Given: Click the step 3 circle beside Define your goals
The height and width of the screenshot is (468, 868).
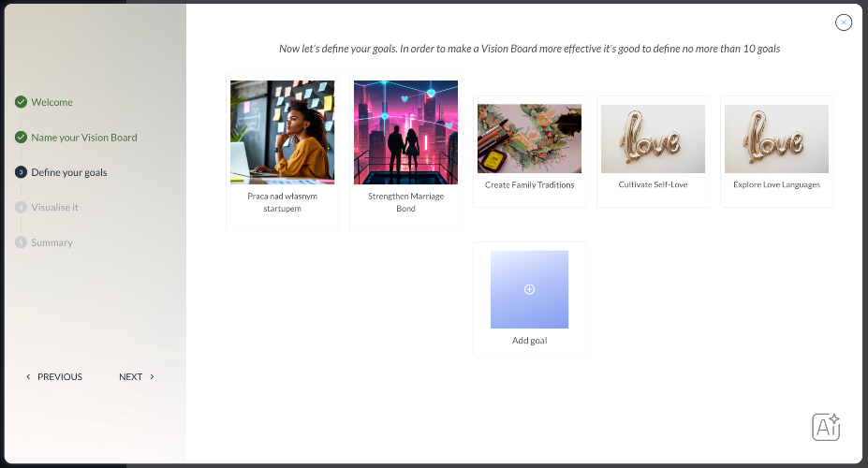Looking at the screenshot, I should [x=21, y=172].
